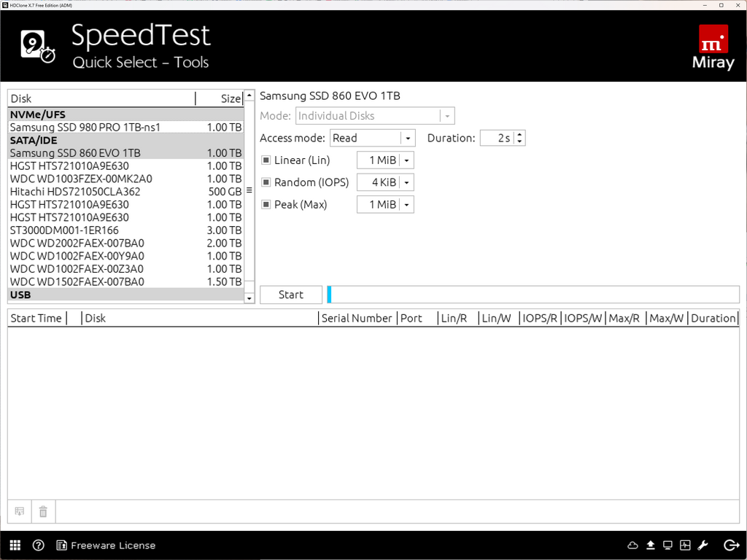Click the export results table icon
This screenshot has width=747, height=560.
click(x=20, y=511)
